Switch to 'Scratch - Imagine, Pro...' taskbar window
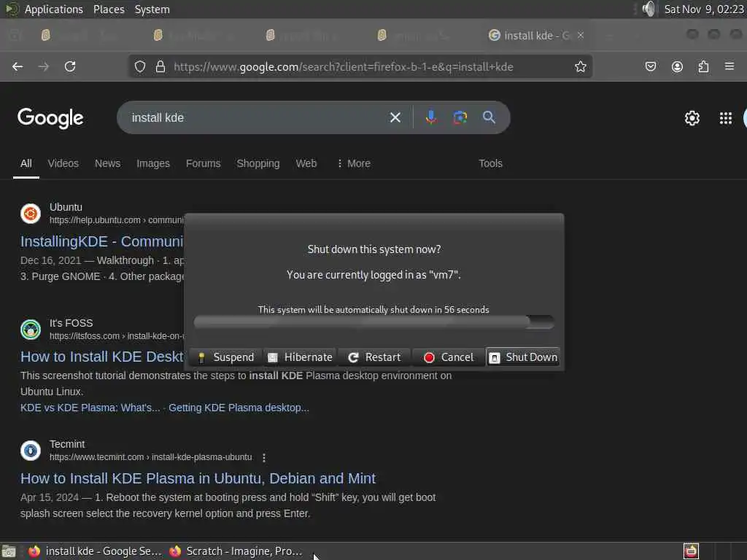This screenshot has height=560, width=747. [236, 551]
